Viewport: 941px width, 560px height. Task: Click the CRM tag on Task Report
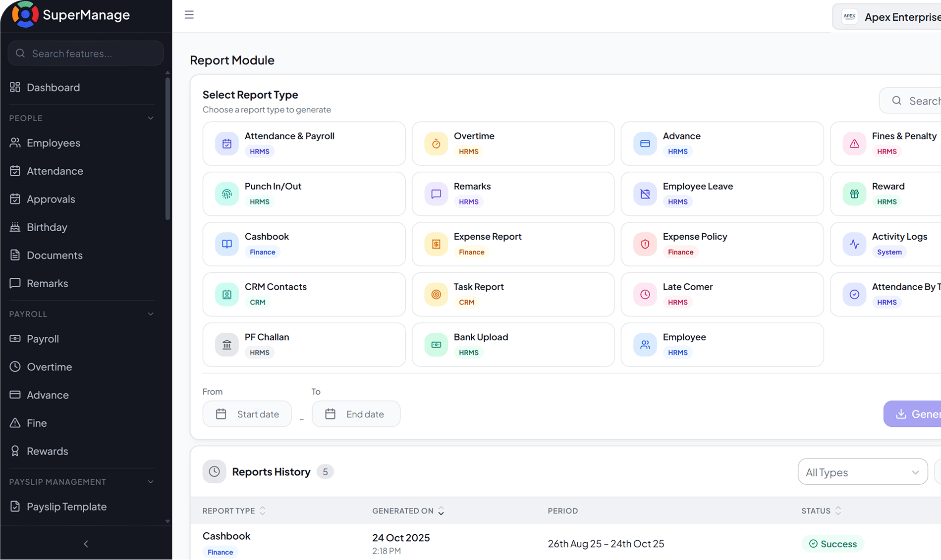pos(467,303)
